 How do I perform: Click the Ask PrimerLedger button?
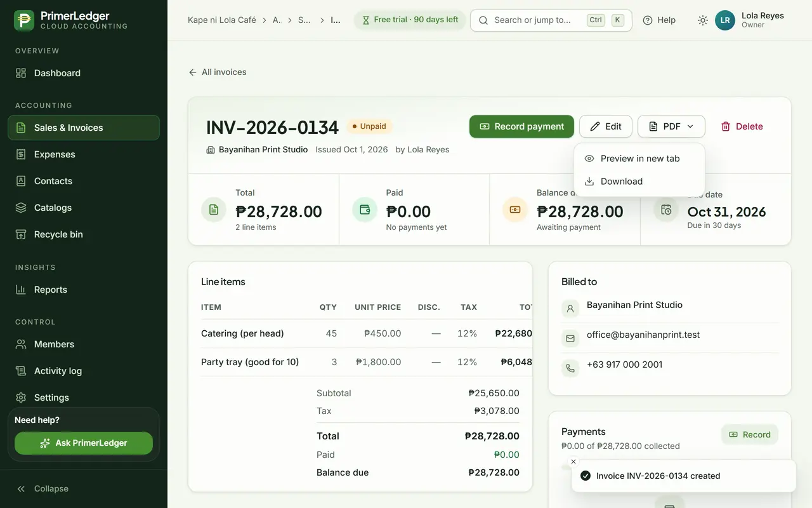[x=84, y=443]
